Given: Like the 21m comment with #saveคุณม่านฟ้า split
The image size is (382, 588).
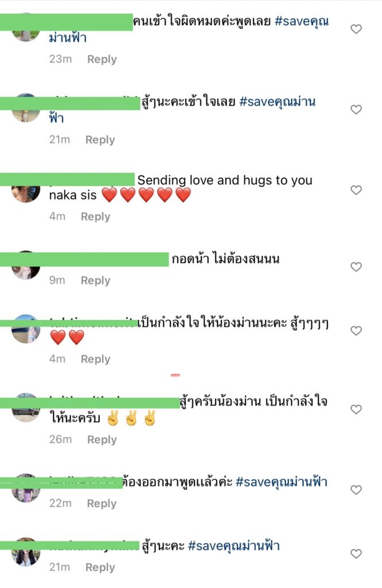Looking at the screenshot, I should [356, 110].
